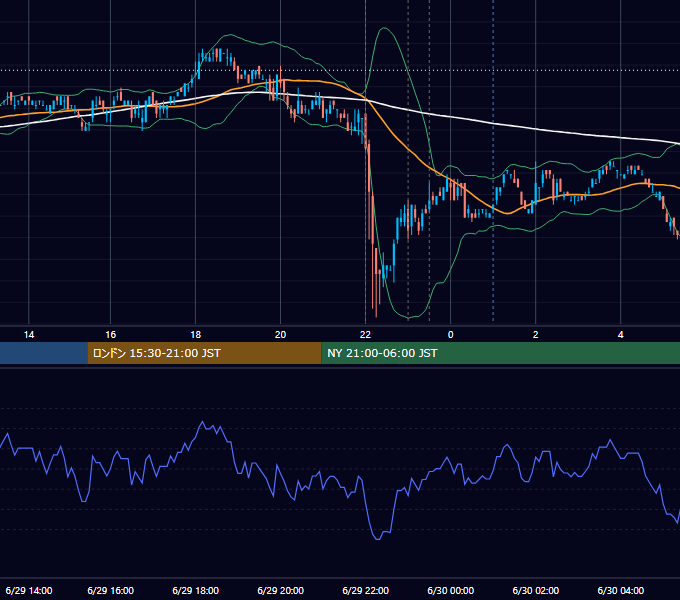Click the 6/30 02:00 time label
The height and width of the screenshot is (600, 680).
coord(536,590)
